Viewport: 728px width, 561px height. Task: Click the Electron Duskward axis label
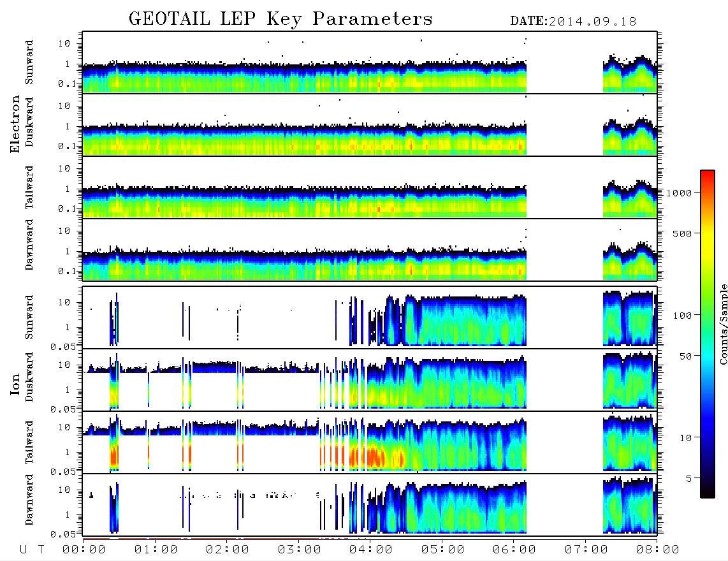click(x=29, y=122)
